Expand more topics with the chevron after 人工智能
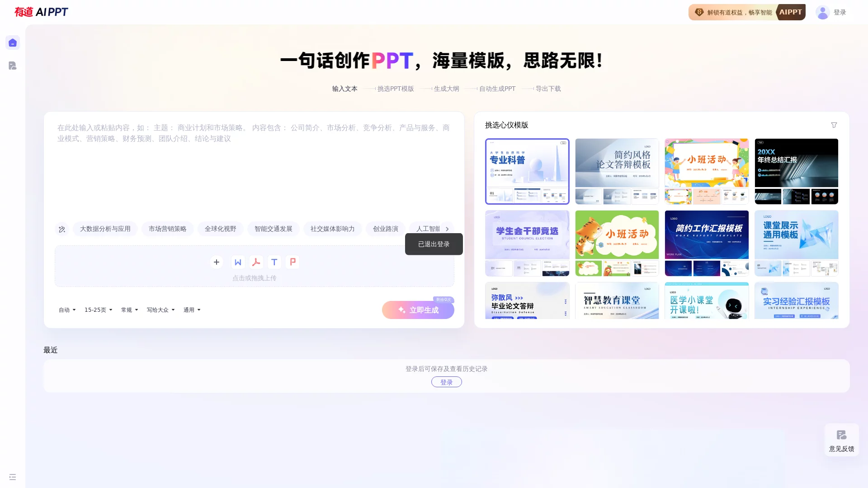This screenshot has height=488, width=868. click(447, 229)
